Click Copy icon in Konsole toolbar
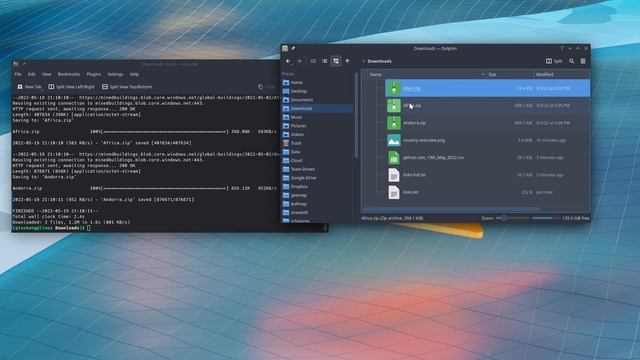 (x=260, y=87)
